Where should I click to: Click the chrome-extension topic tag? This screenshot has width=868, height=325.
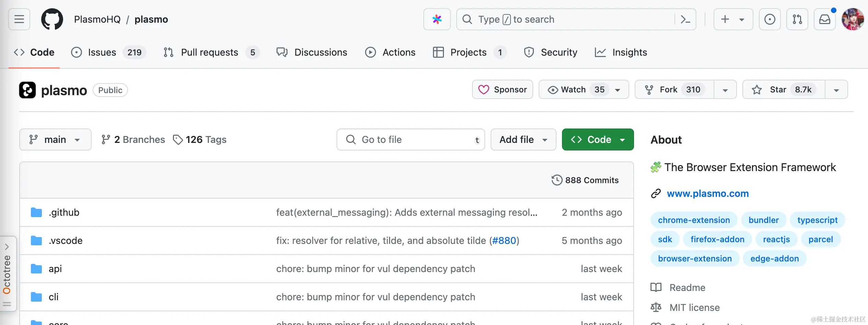coord(694,220)
